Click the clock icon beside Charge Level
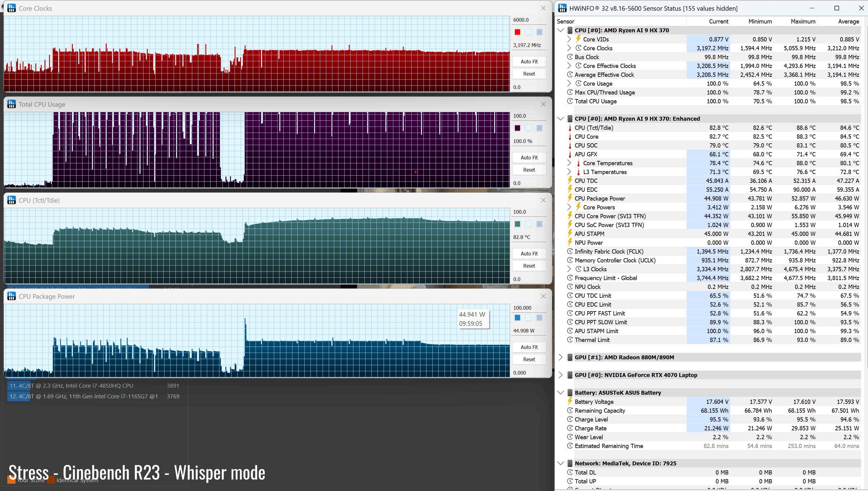The width and height of the screenshot is (868, 491). tap(570, 419)
